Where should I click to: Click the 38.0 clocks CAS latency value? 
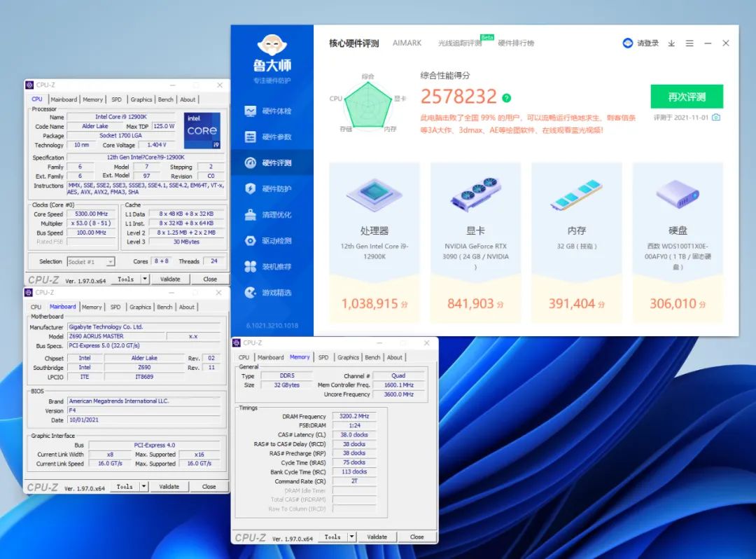[354, 434]
